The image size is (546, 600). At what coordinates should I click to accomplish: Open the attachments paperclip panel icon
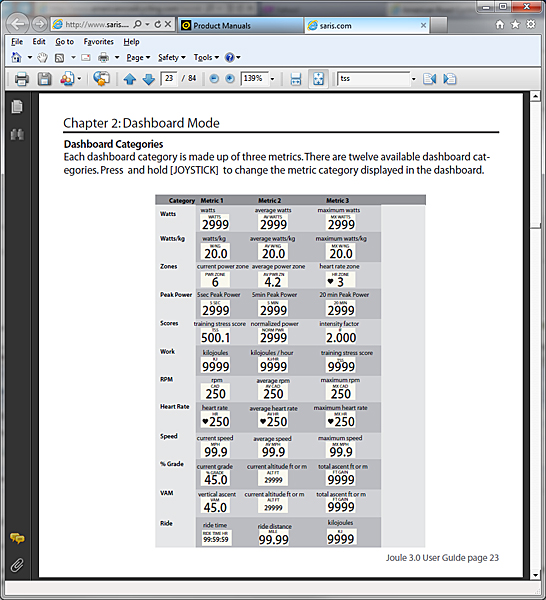[17, 565]
